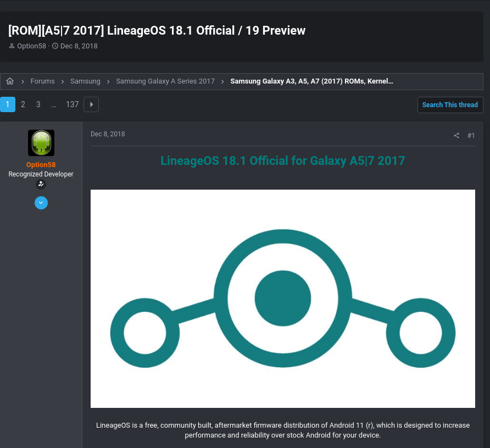Go to the forum home icon

tap(10, 81)
